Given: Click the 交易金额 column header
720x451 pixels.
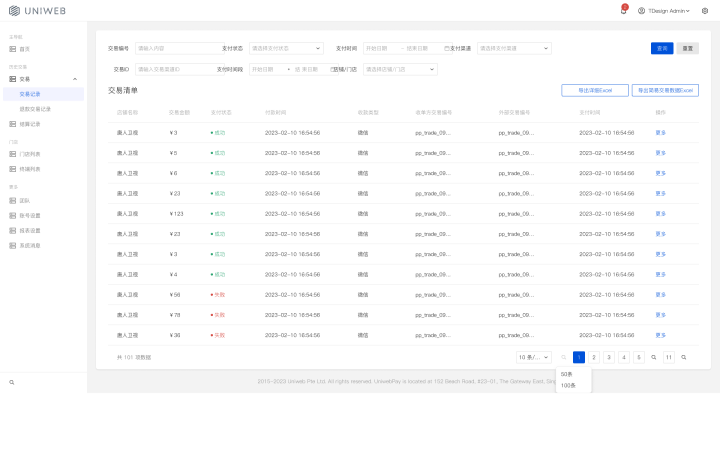Looking at the screenshot, I should [179, 112].
